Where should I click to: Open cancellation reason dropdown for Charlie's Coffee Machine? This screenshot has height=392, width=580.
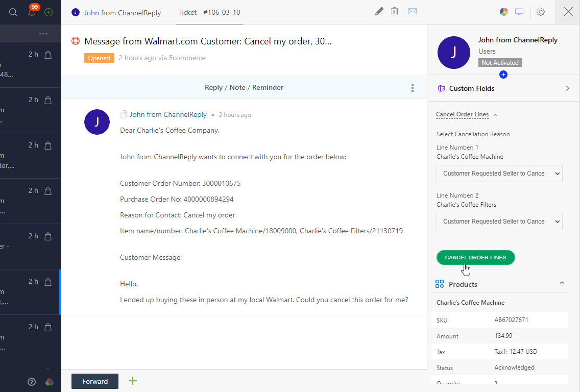499,174
